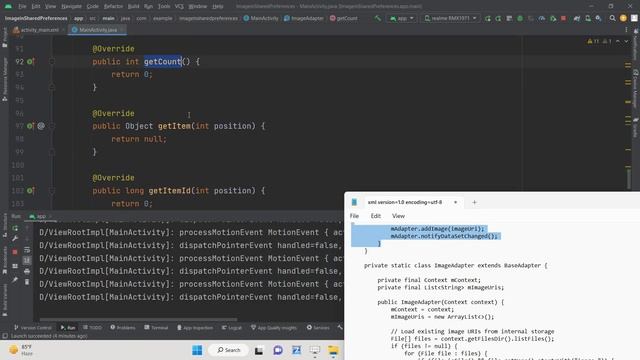Open the editor tabs options three-dot menu
Viewport: 640px width, 360px height.
click(x=626, y=30)
